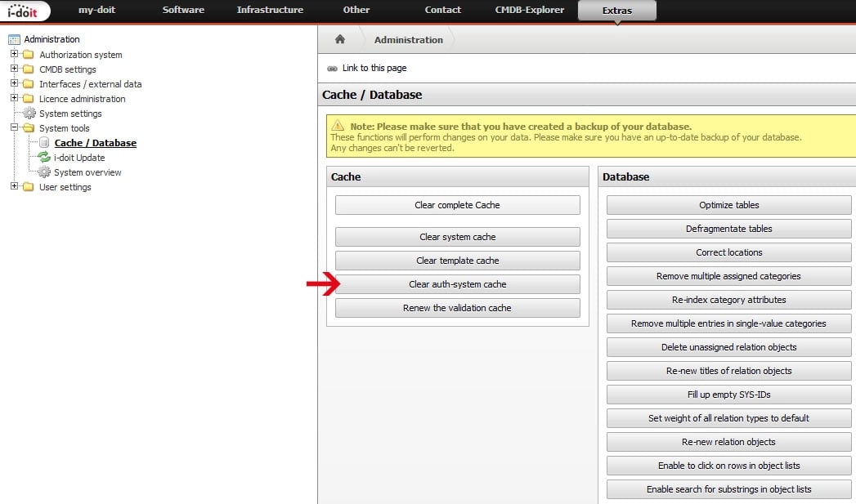This screenshot has width=856, height=504.
Task: Expand Interfaces / external data node
Action: pyautogui.click(x=14, y=83)
